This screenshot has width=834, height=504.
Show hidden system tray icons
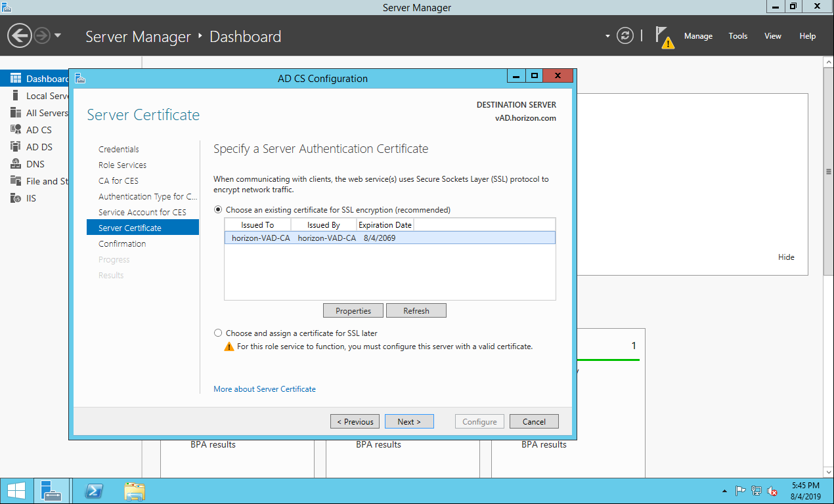[724, 491]
